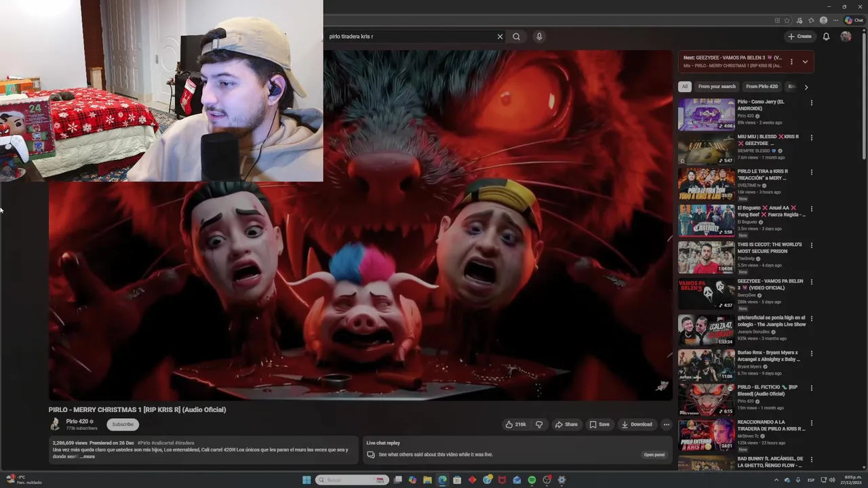The width and height of the screenshot is (868, 488).
Task: Open the clock and date flyout
Action: [x=850, y=480]
